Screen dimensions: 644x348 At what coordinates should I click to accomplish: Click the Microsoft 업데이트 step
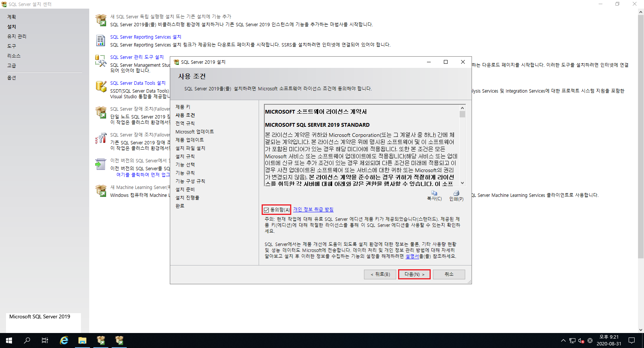(195, 132)
